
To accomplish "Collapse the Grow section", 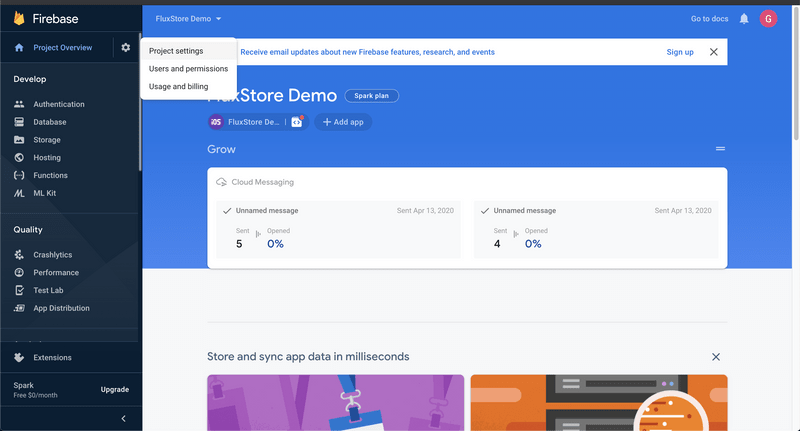I will pos(719,149).
